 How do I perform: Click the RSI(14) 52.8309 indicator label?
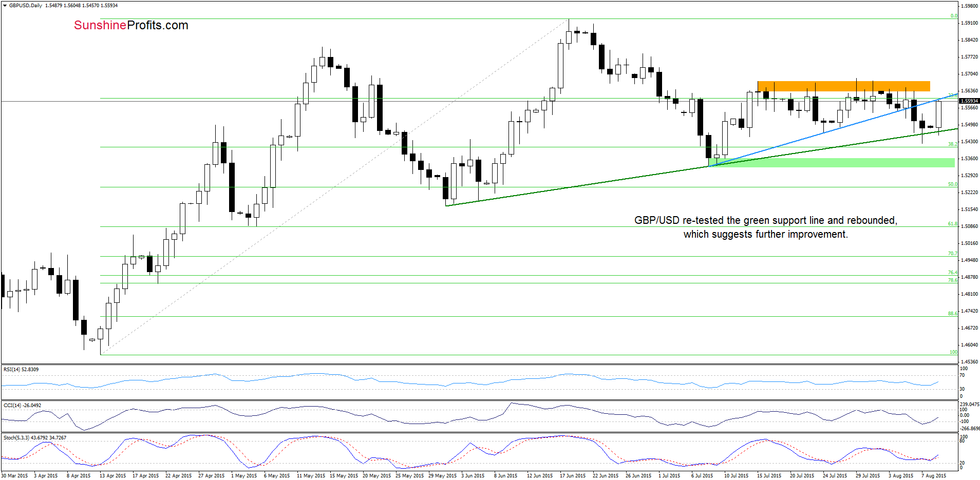tap(21, 370)
